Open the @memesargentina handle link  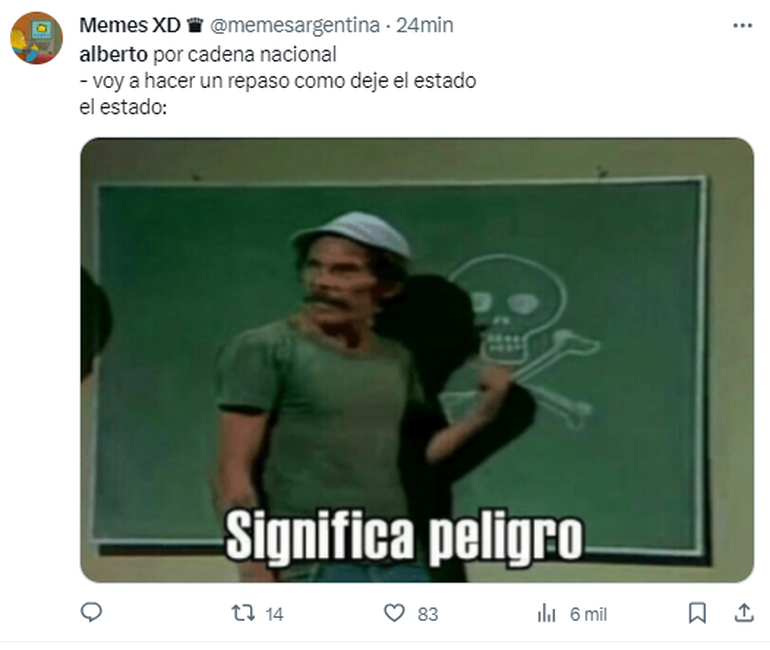(295, 25)
